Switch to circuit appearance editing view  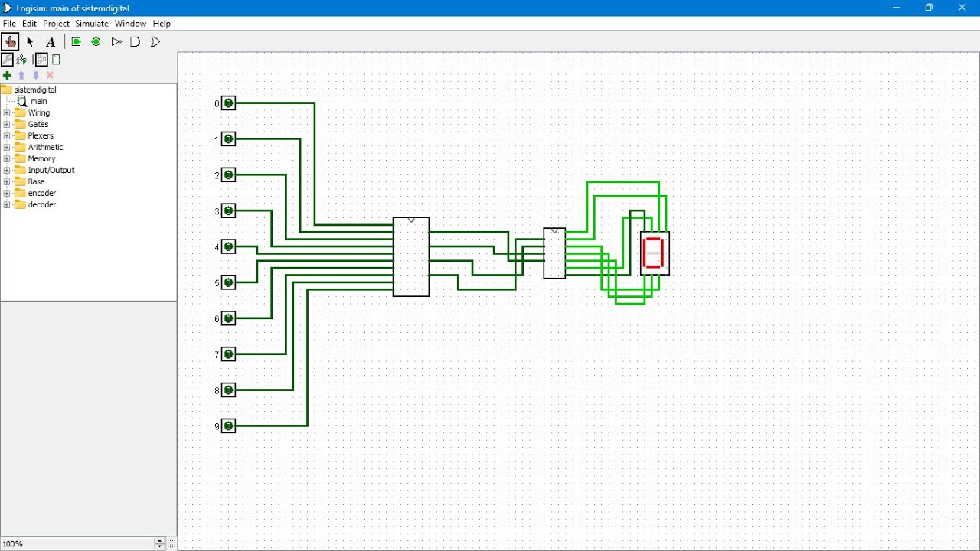(56, 60)
